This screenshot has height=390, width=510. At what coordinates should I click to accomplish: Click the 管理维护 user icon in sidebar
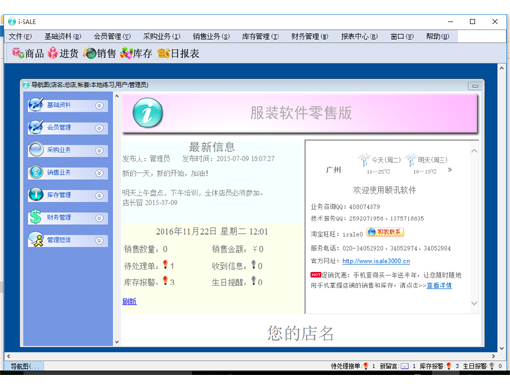pyautogui.click(x=36, y=240)
